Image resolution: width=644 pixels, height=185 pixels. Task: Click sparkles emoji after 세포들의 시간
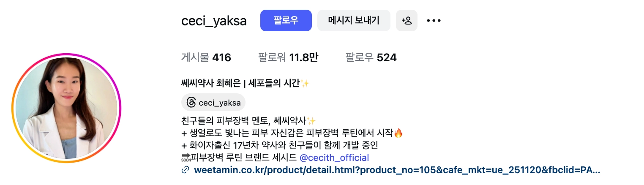305,84
